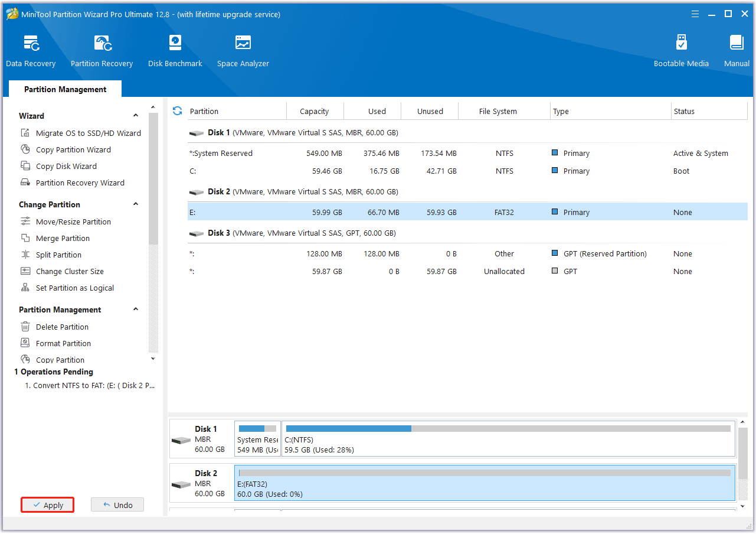Select the GPT Reserved Partition row
This screenshot has width=756, height=534.
click(x=467, y=253)
